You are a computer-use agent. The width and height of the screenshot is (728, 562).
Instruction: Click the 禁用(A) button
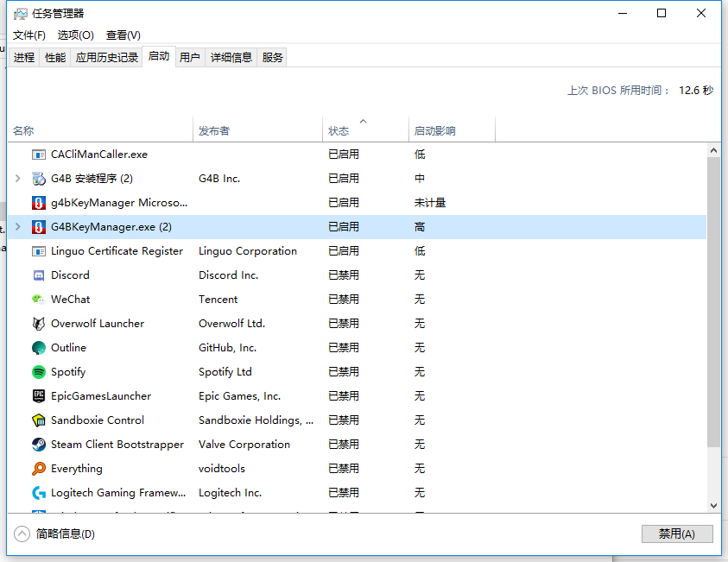(x=677, y=534)
